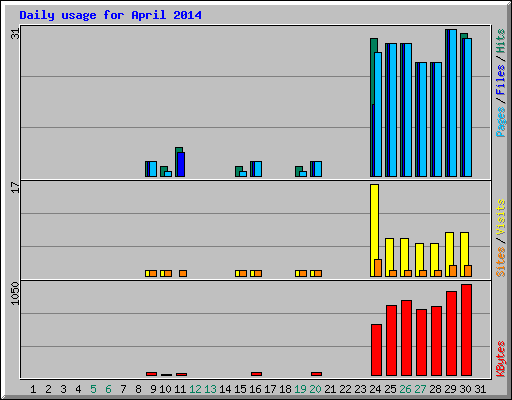Select day label '16' on the x-axis

tap(255, 389)
